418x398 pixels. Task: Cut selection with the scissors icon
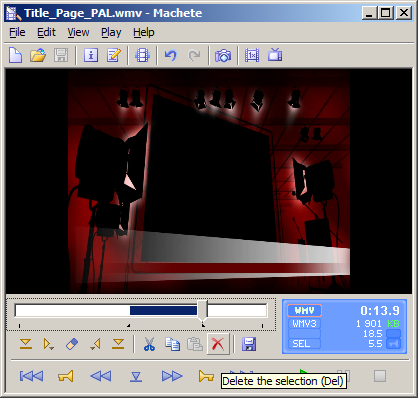coord(149,344)
